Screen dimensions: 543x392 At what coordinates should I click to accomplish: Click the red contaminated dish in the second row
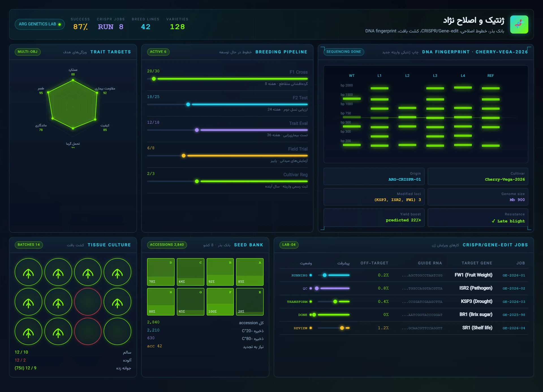[88, 302]
